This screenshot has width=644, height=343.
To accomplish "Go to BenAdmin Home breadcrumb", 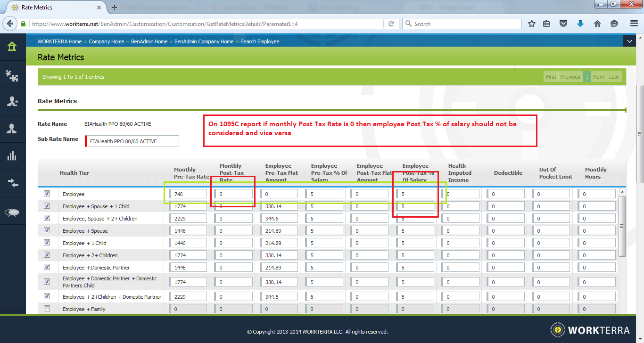I will [x=149, y=41].
